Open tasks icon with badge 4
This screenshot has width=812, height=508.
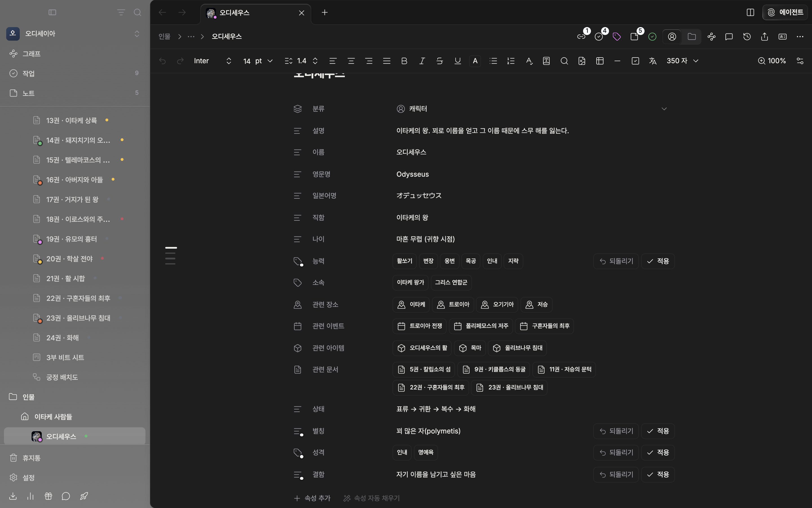[x=599, y=37]
